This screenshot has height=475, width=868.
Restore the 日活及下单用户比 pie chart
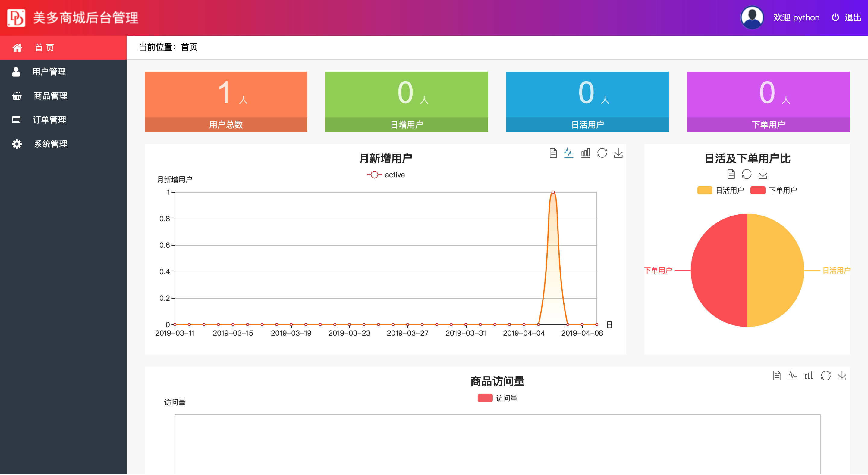pyautogui.click(x=747, y=174)
